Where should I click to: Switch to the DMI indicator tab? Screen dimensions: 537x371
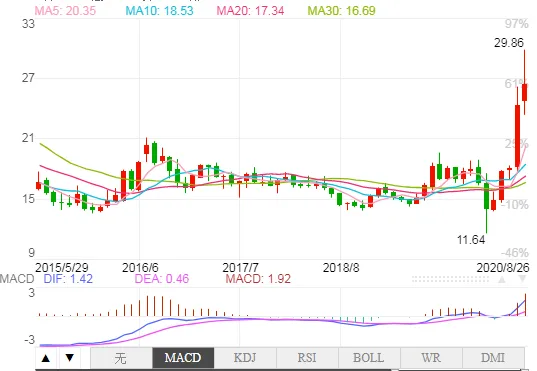pos(493,358)
